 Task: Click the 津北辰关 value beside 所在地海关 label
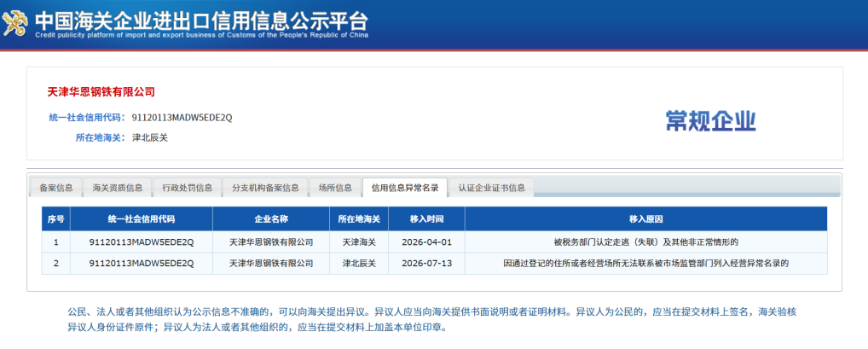click(x=149, y=137)
